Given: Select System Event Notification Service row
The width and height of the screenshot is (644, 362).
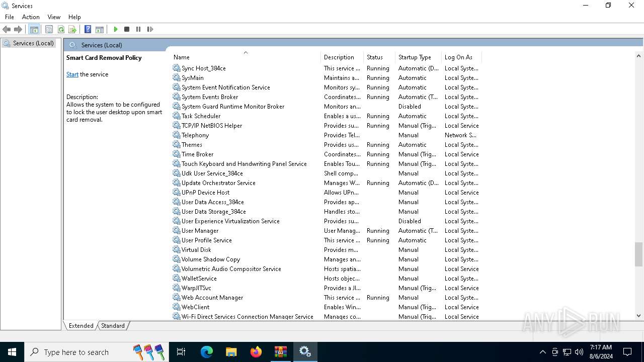Looking at the screenshot, I should pos(326,87).
